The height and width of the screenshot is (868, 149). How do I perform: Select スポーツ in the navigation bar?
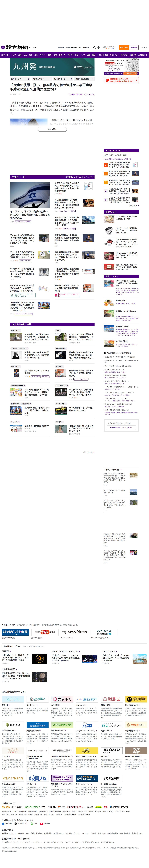pyautogui.click(x=43, y=55)
